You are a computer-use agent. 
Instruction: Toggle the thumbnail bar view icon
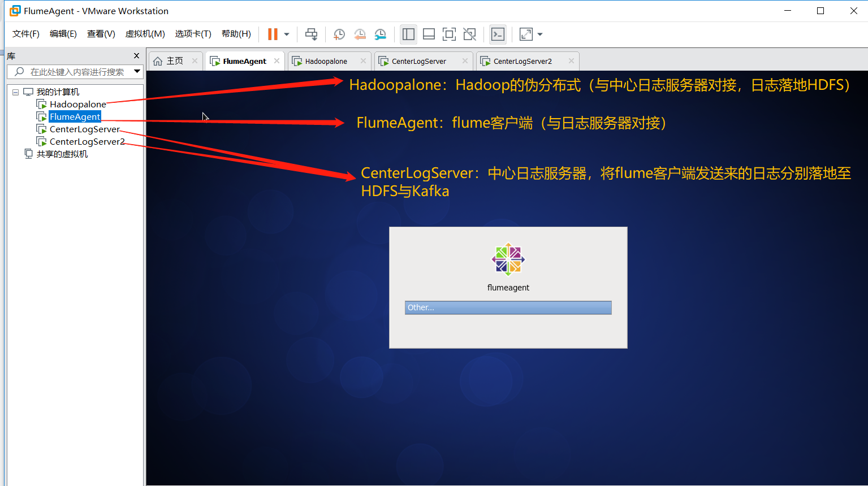429,34
